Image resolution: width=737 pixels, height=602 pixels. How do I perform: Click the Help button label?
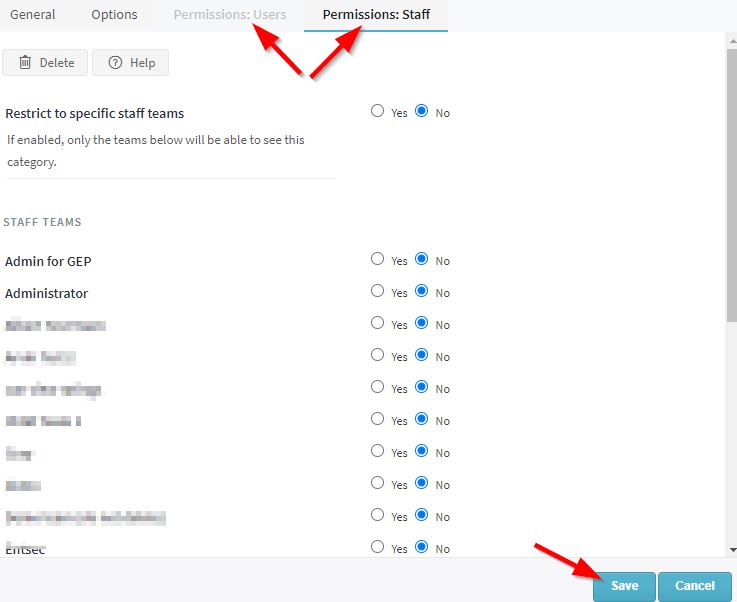[142, 63]
